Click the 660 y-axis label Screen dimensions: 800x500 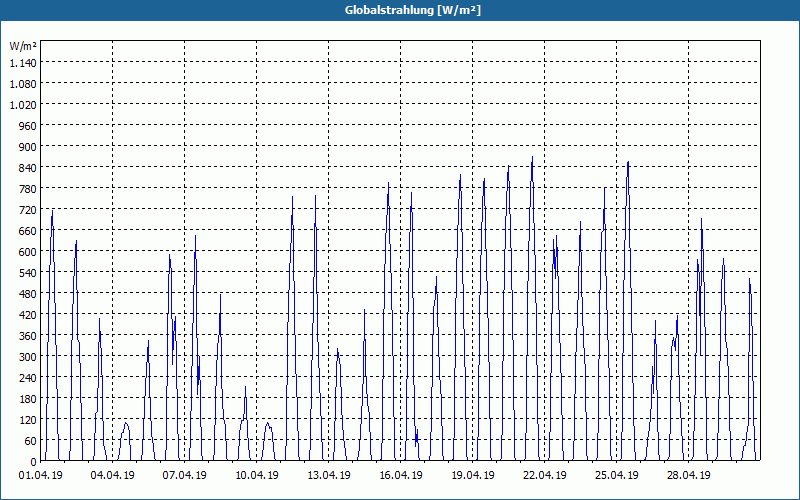click(29, 231)
